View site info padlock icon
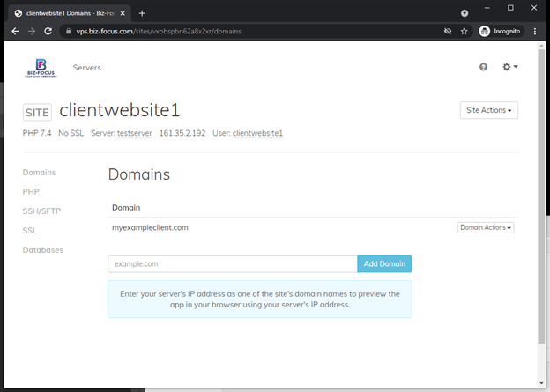The height and width of the screenshot is (392, 550). click(x=69, y=31)
